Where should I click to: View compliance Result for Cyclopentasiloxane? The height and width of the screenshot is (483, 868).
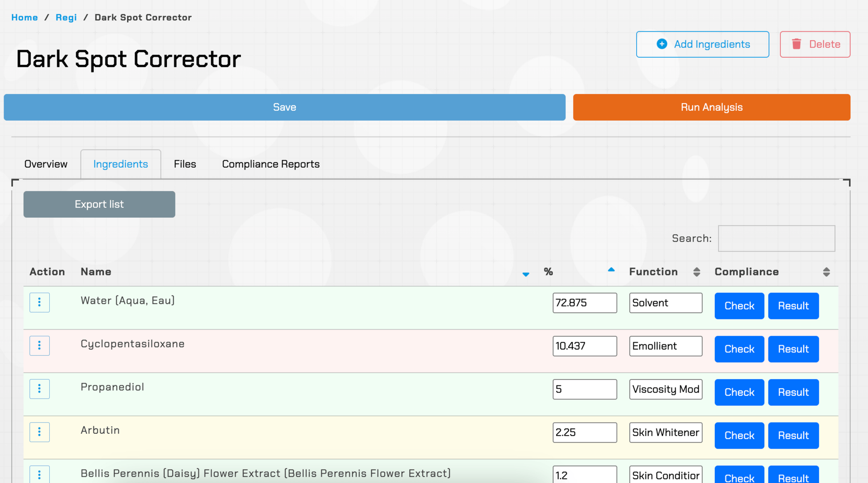[793, 349]
